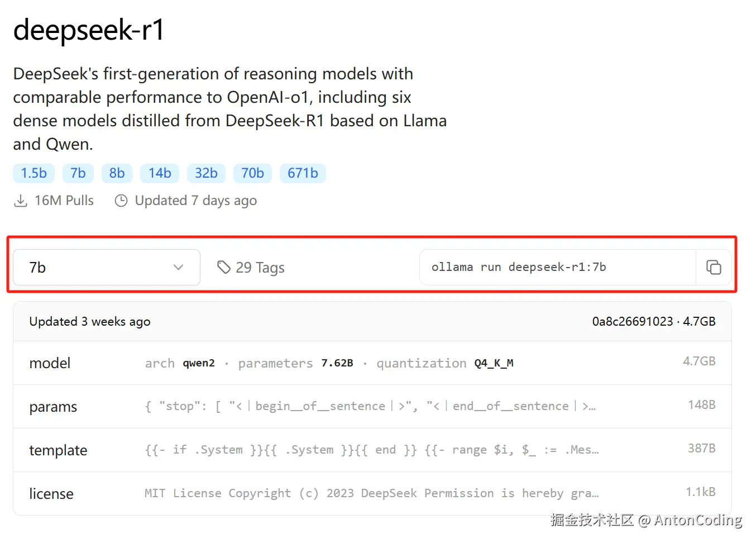Choose the 8b size tag
The width and height of the screenshot is (756, 543).
tap(117, 173)
